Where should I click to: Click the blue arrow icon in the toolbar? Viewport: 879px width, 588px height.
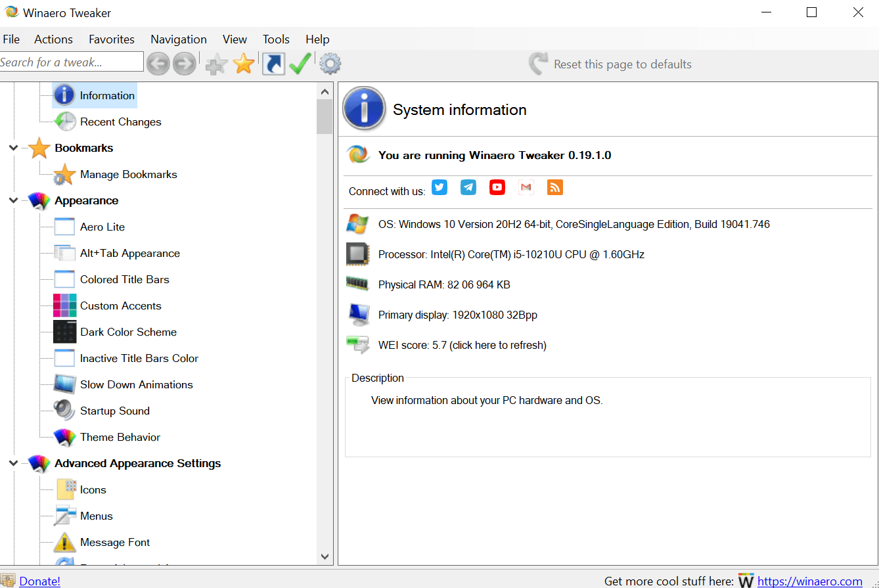pos(273,63)
